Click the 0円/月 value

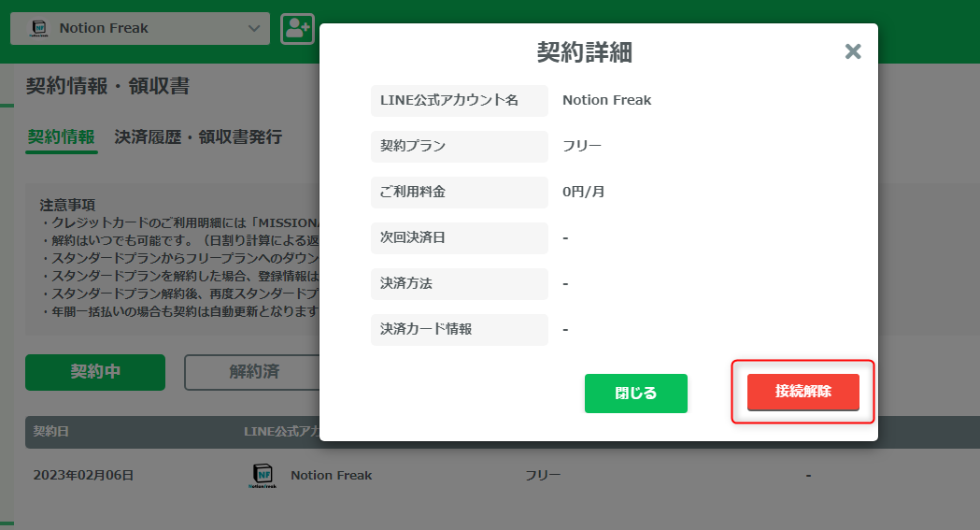(583, 192)
